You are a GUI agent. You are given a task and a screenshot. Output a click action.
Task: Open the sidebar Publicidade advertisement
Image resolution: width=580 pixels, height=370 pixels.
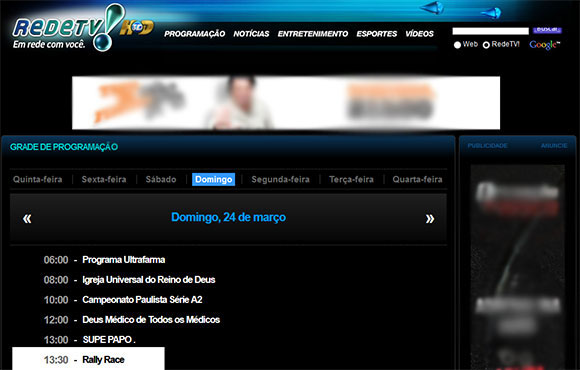pyautogui.click(x=517, y=267)
